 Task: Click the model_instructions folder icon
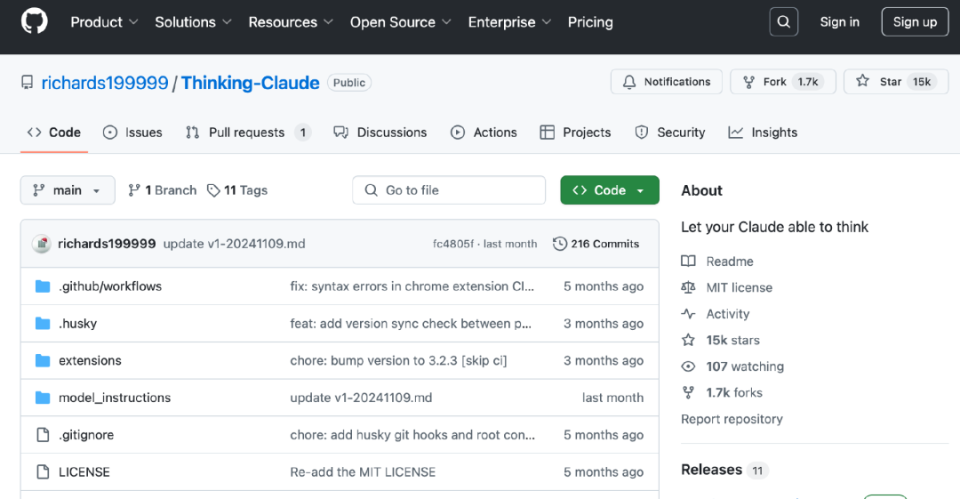pos(43,398)
